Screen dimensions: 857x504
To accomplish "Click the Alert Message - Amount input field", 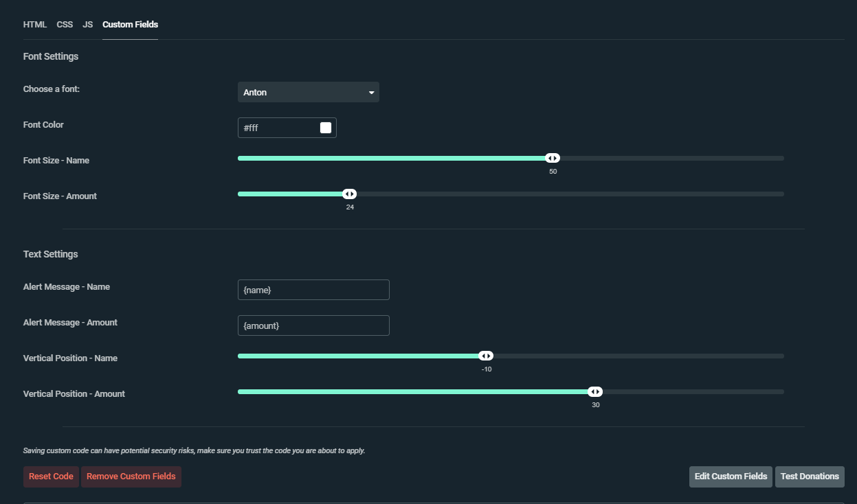I will point(313,325).
